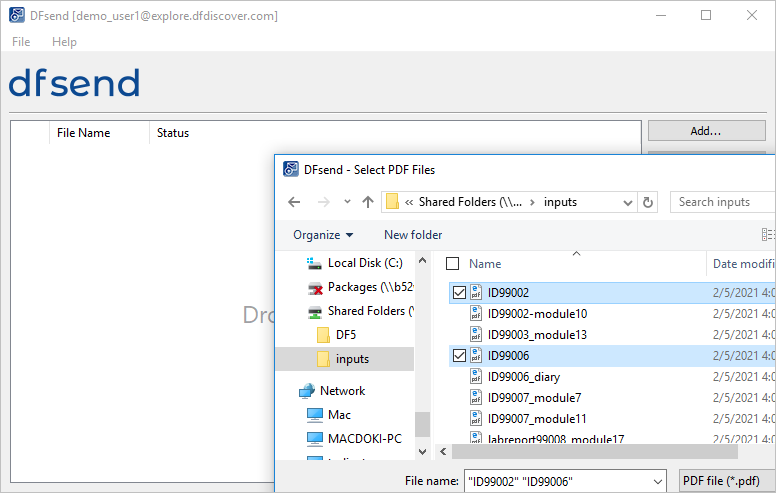Click the horizontal scrollbar in file list
776x493 pixels.
click(594, 451)
